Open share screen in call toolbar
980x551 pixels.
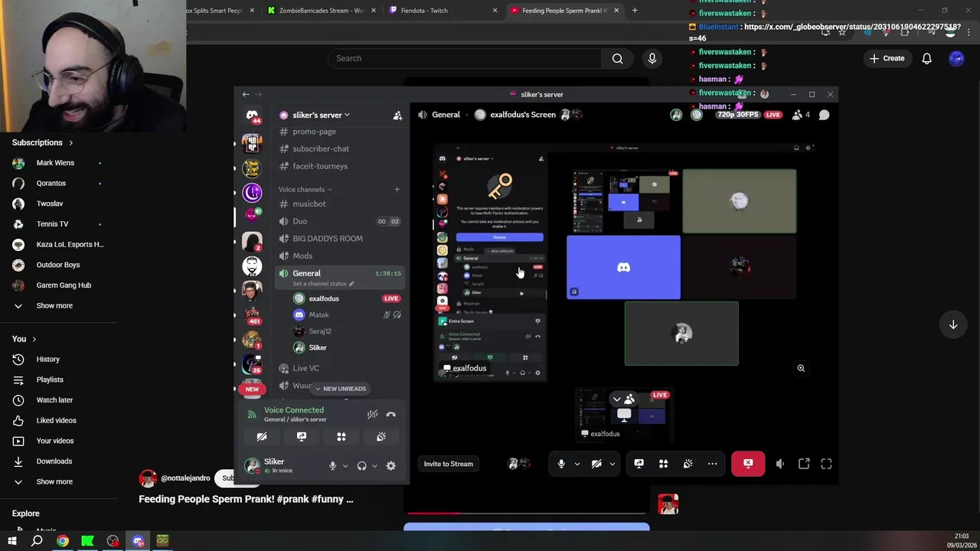(639, 464)
